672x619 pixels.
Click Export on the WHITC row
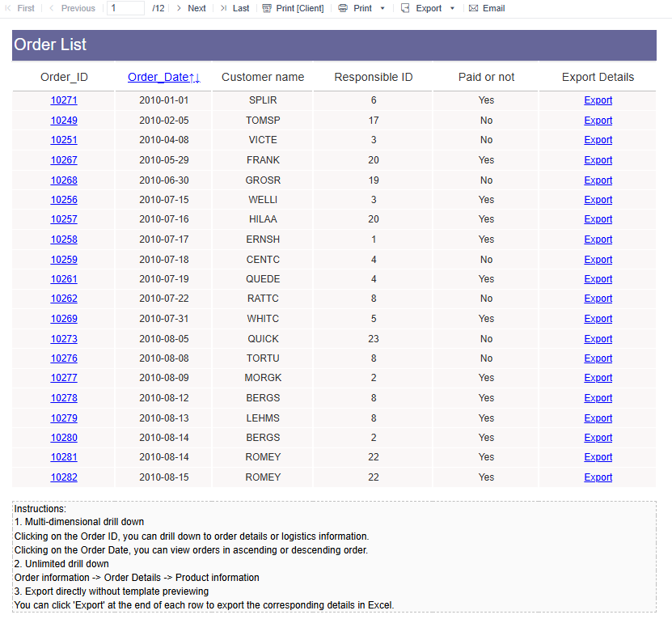[598, 319]
